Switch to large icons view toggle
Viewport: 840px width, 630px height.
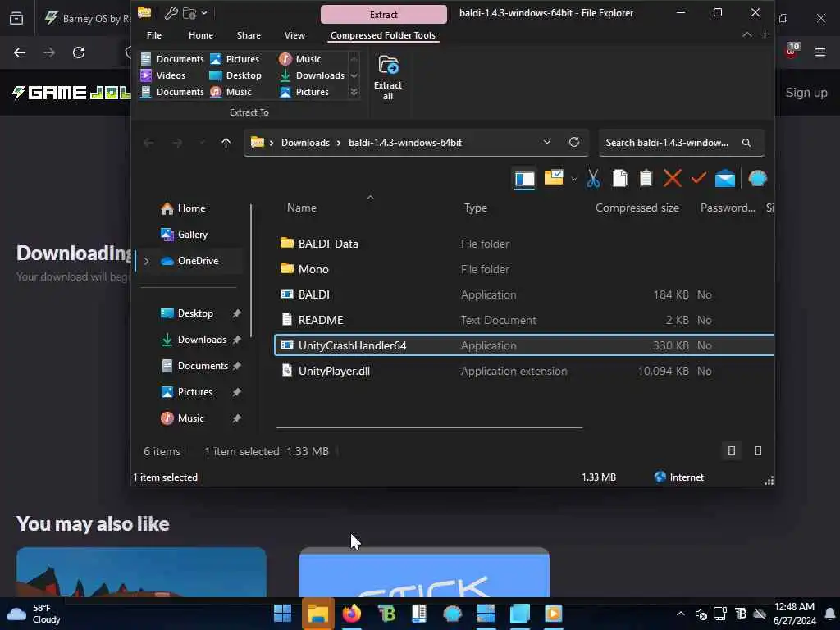[757, 451]
